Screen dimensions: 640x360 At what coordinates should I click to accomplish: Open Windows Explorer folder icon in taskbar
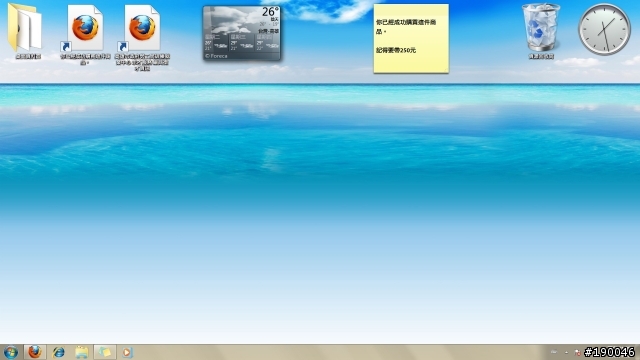click(82, 352)
